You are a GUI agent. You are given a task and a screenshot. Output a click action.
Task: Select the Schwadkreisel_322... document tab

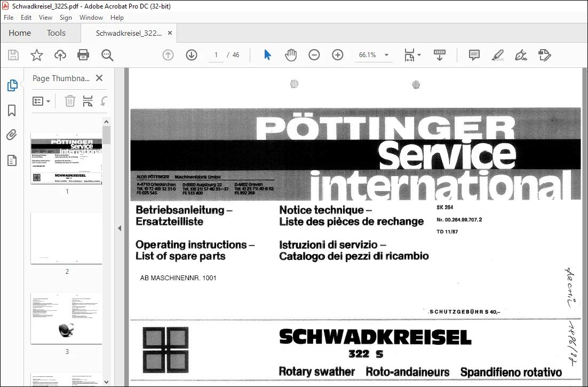click(129, 34)
